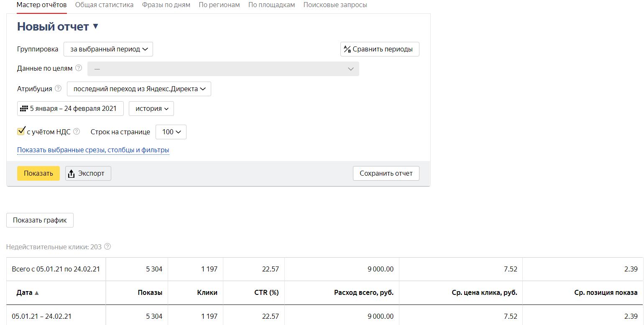Click help icon next to Недействительные клики
644x325 pixels.
[x=107, y=246]
